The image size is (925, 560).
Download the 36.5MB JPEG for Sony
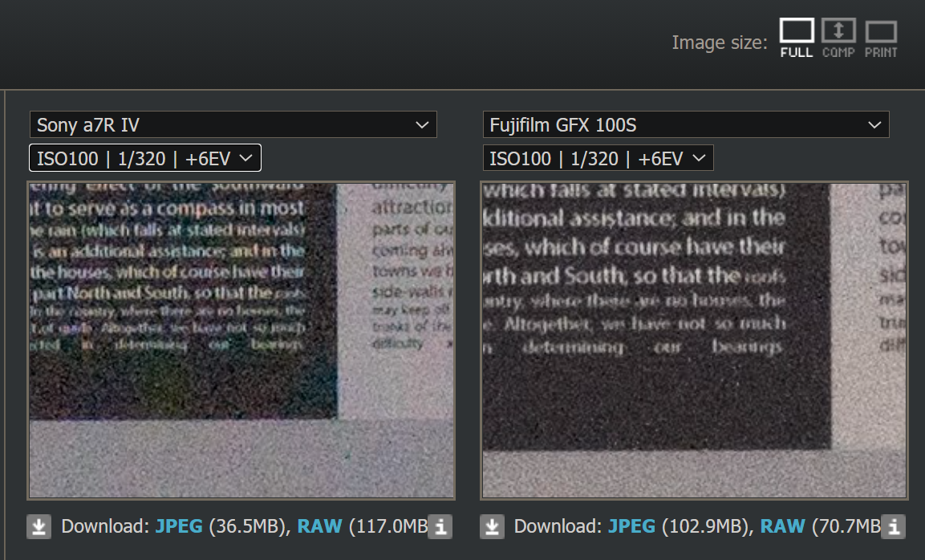point(179,526)
